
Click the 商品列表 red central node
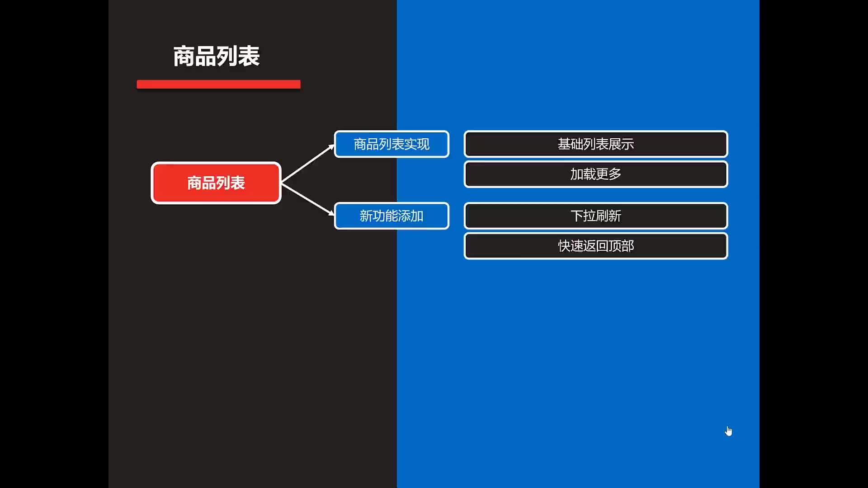point(216,183)
